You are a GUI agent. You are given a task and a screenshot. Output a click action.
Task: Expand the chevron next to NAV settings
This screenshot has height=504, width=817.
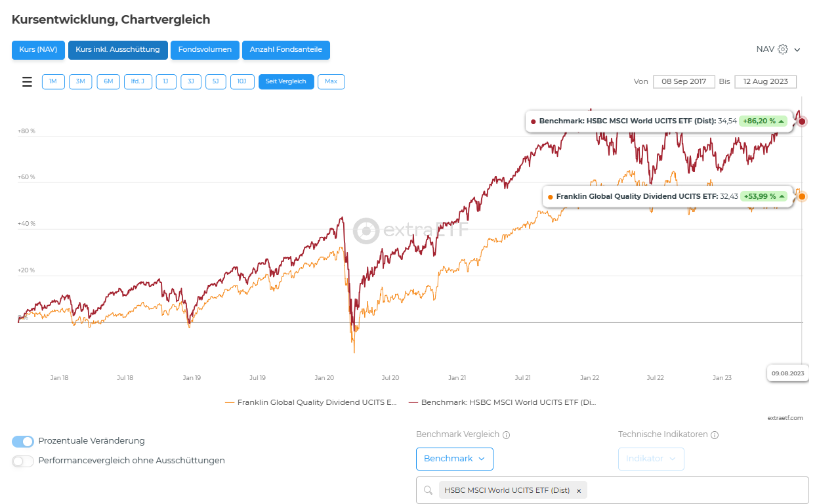(x=797, y=50)
